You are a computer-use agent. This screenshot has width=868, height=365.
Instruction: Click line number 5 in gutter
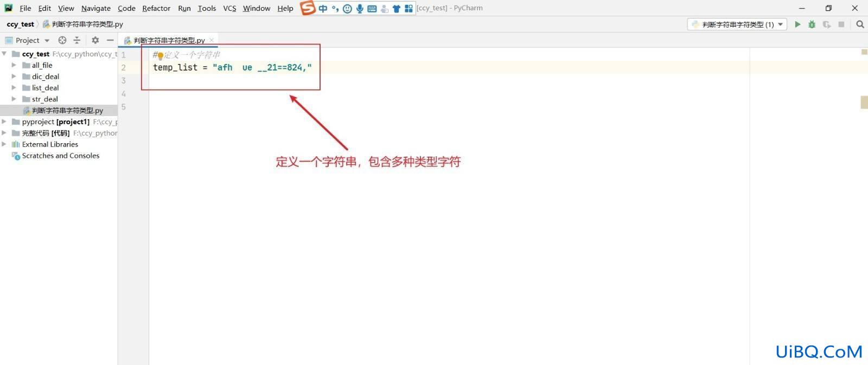click(124, 107)
